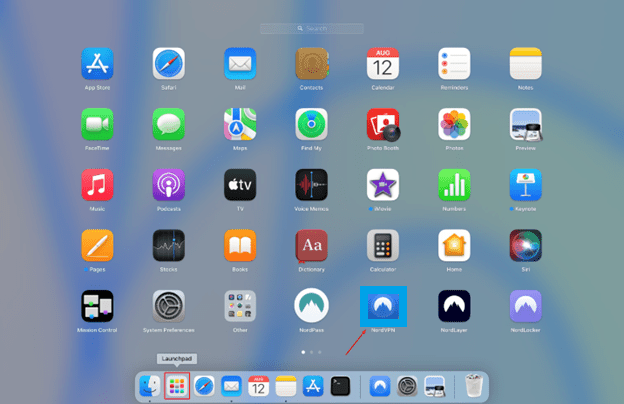Launch NordLocker from Launchpad
624x404 pixels.
(x=525, y=306)
